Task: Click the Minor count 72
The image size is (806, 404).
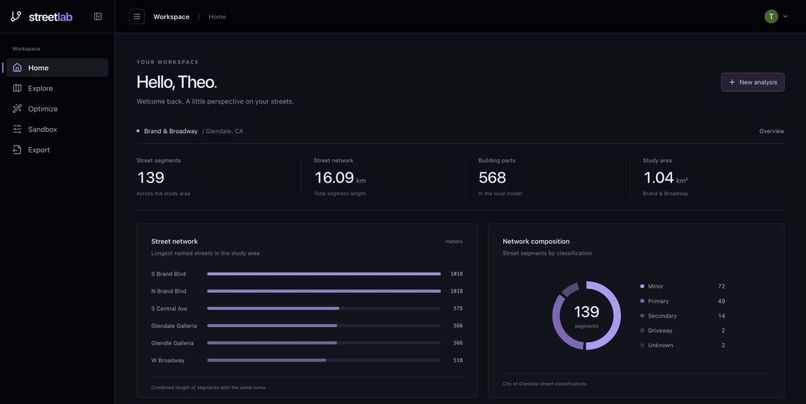Action: (721, 286)
